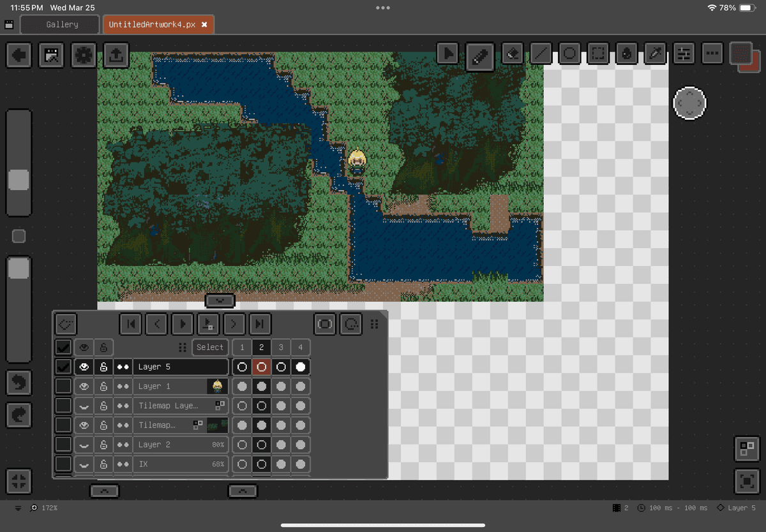Open the three-dots more tools menu
766x532 pixels.
pyautogui.click(x=712, y=54)
